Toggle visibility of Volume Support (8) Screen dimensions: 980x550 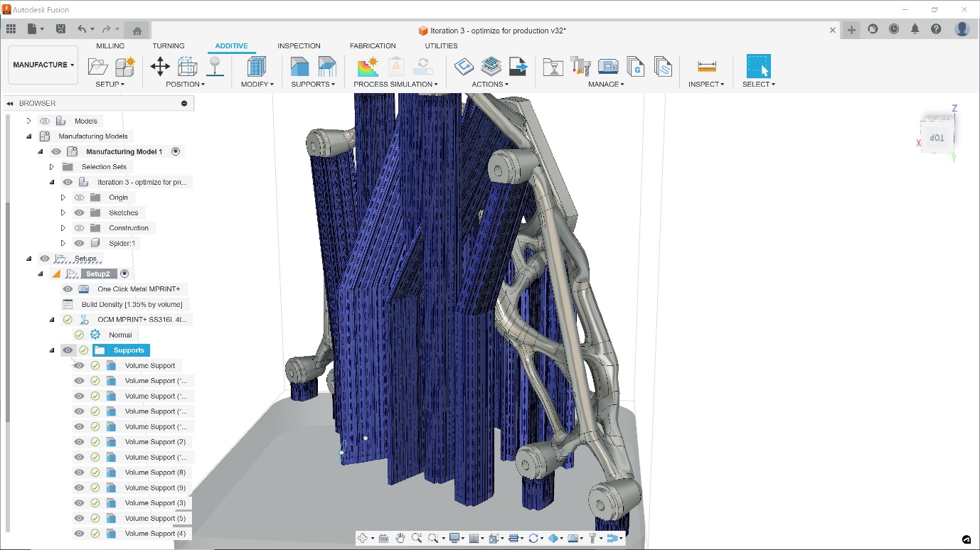[x=79, y=472]
